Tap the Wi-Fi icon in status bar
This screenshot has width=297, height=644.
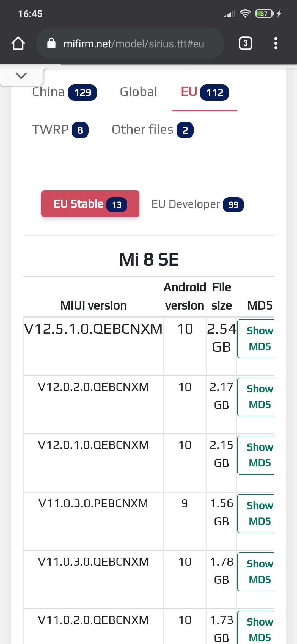[245, 13]
